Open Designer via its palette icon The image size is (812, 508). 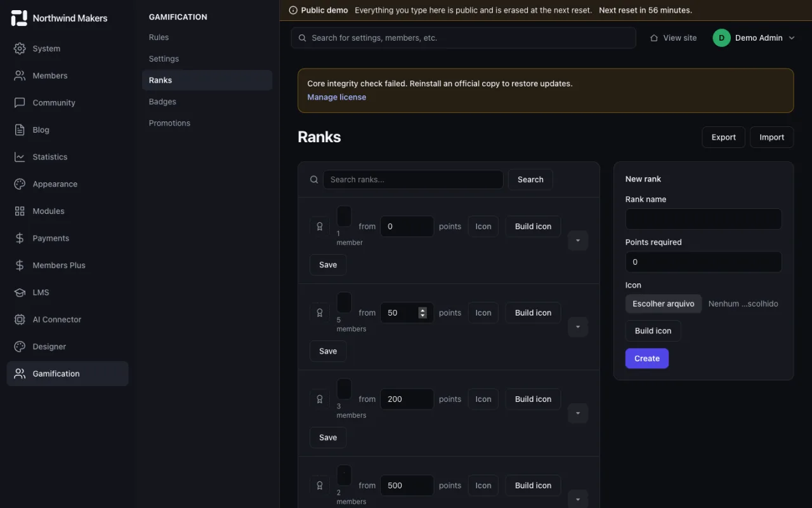pyautogui.click(x=20, y=347)
